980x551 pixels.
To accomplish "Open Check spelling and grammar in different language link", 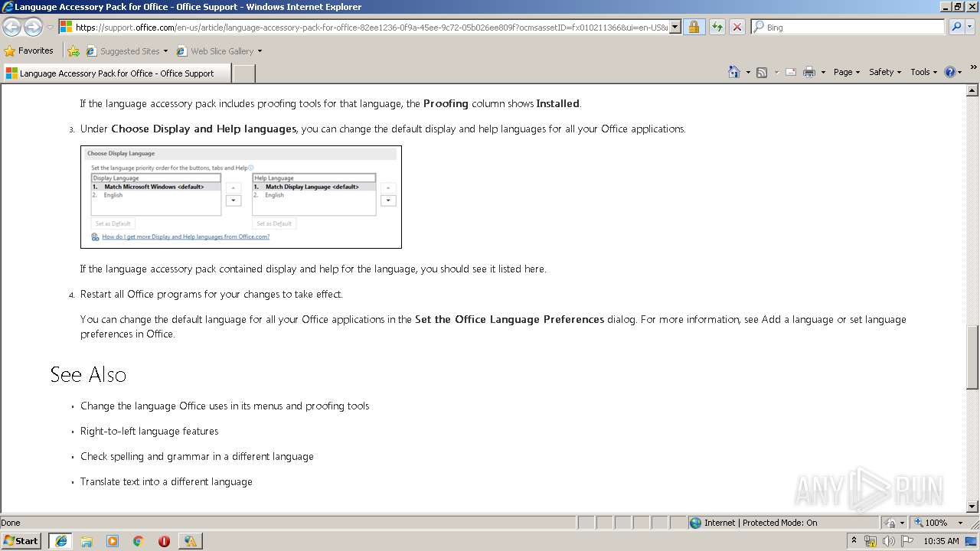I will tap(197, 456).
